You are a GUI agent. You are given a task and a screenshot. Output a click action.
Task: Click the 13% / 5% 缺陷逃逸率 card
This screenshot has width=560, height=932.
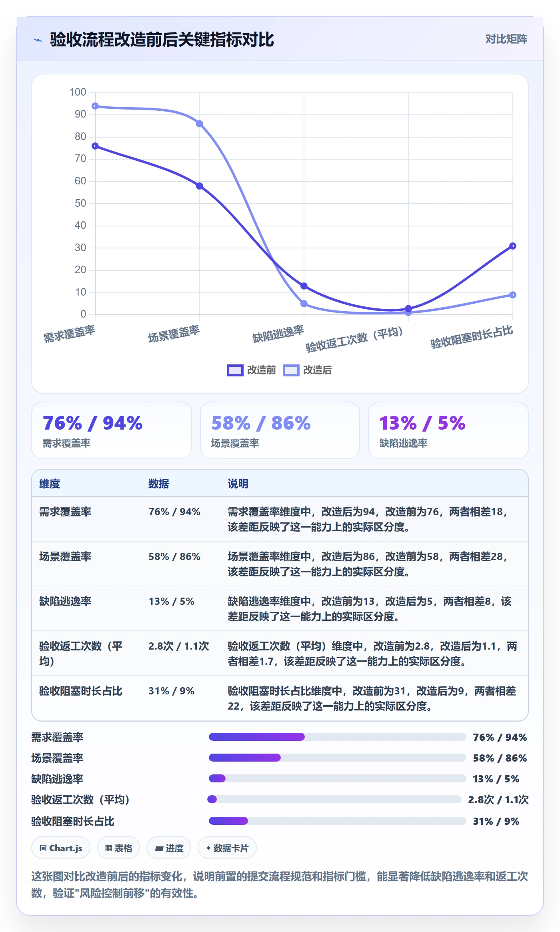point(448,430)
